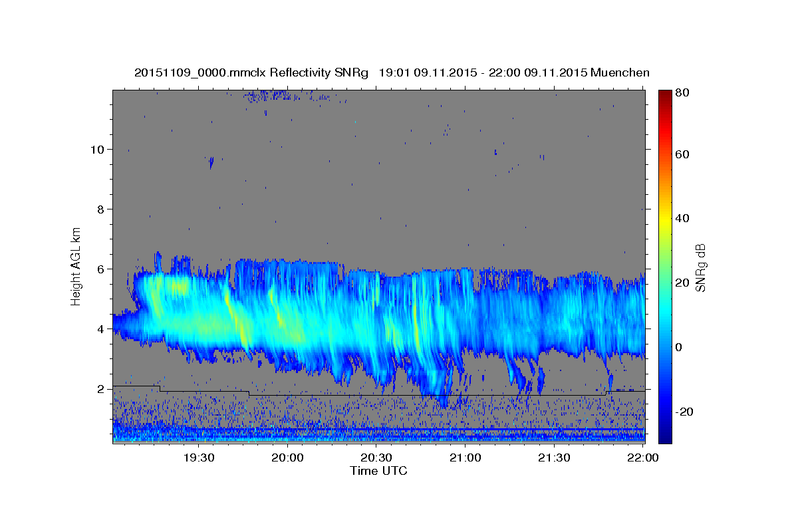Click the 21:30 time tick label
Viewport: 798px width, 532px height.
tap(553, 458)
